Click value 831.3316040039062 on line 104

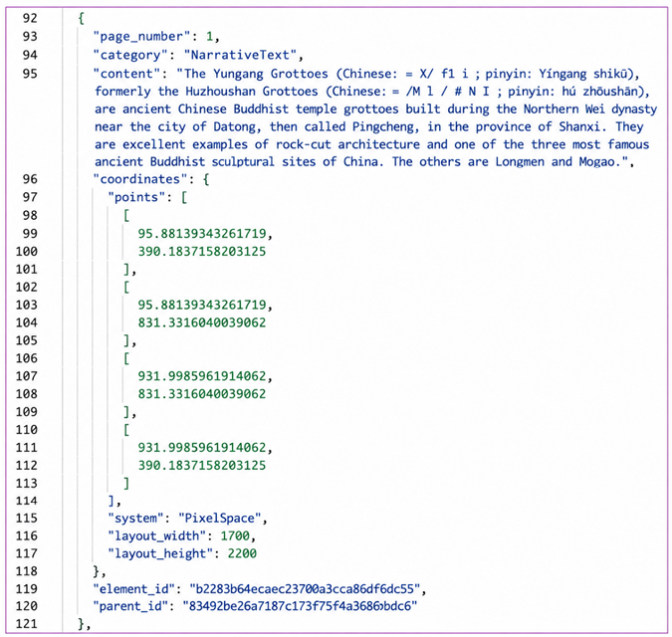[x=202, y=322]
